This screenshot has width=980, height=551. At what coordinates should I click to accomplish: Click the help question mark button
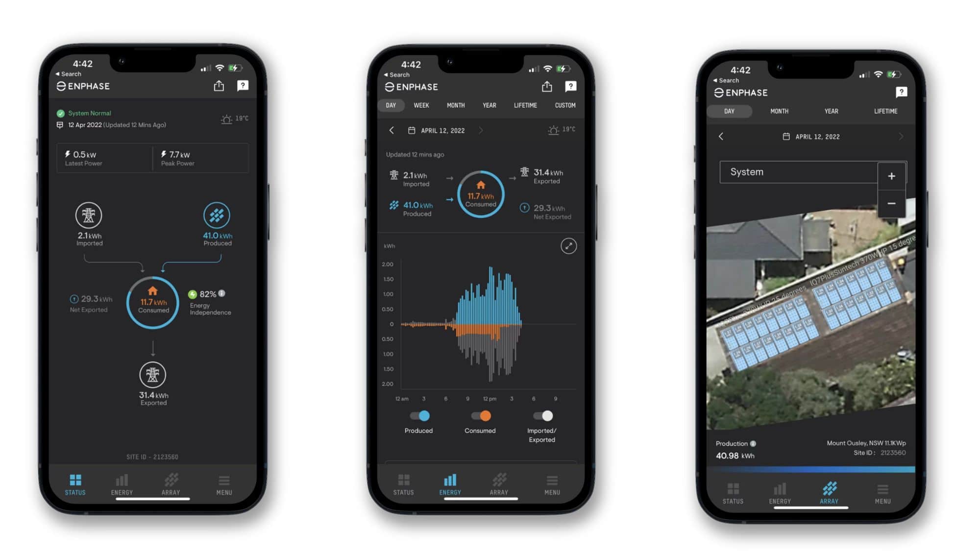pyautogui.click(x=243, y=85)
